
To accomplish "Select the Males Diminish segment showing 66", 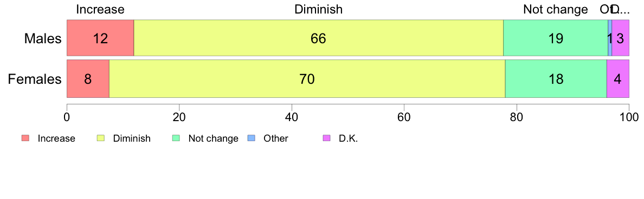I will 319,38.
